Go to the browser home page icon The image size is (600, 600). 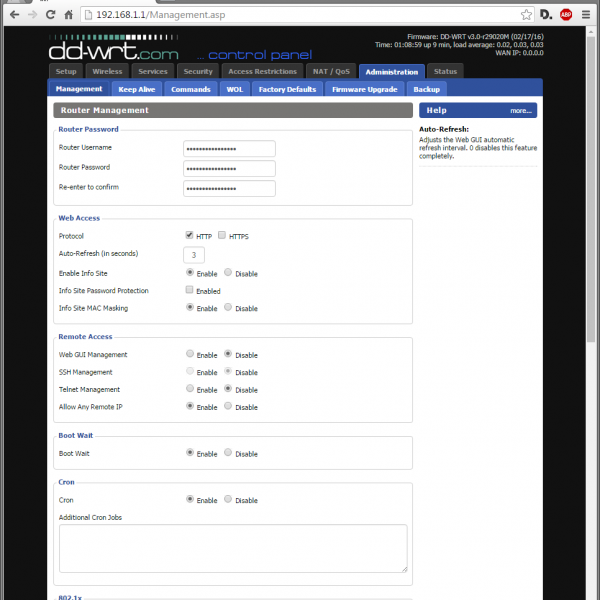click(68, 15)
